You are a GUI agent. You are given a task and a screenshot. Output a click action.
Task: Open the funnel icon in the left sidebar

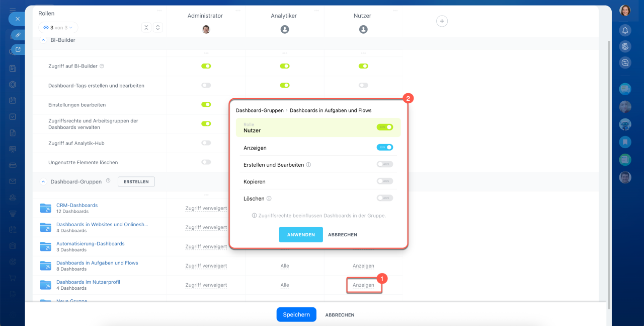13,213
